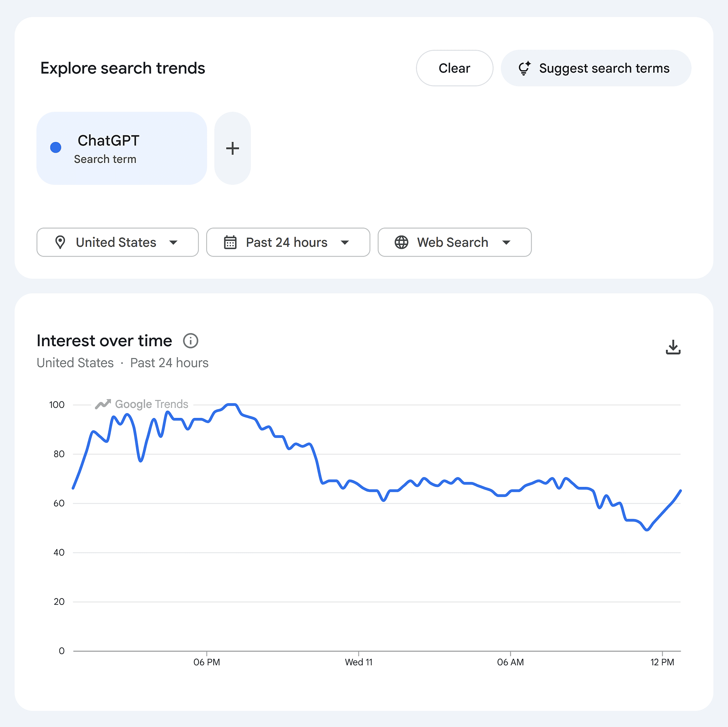Click the lightbulb icon in Suggest search terms

tap(524, 68)
